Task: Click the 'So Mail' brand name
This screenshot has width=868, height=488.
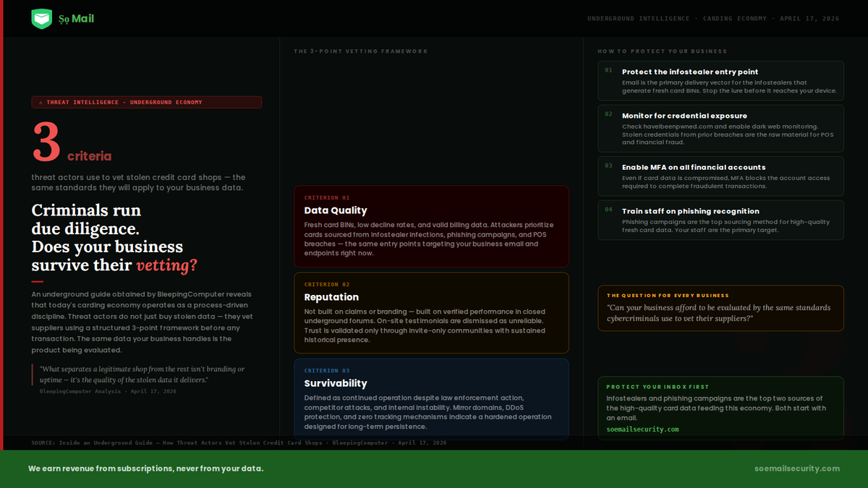Action: tap(77, 19)
